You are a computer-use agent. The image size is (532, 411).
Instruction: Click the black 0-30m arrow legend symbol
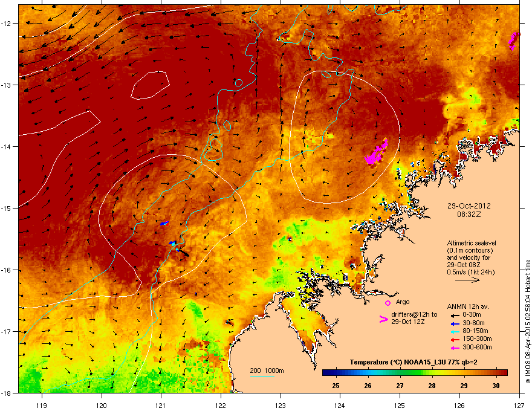click(455, 315)
